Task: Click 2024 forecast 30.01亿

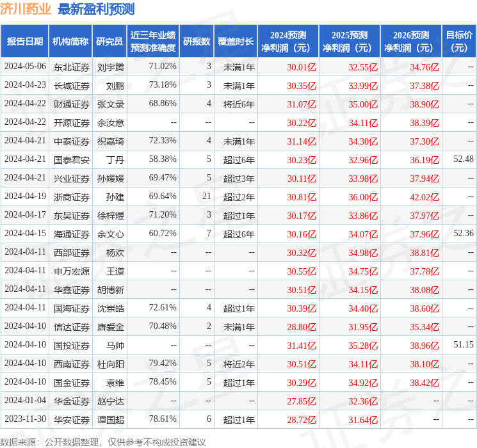Action: click(302, 67)
